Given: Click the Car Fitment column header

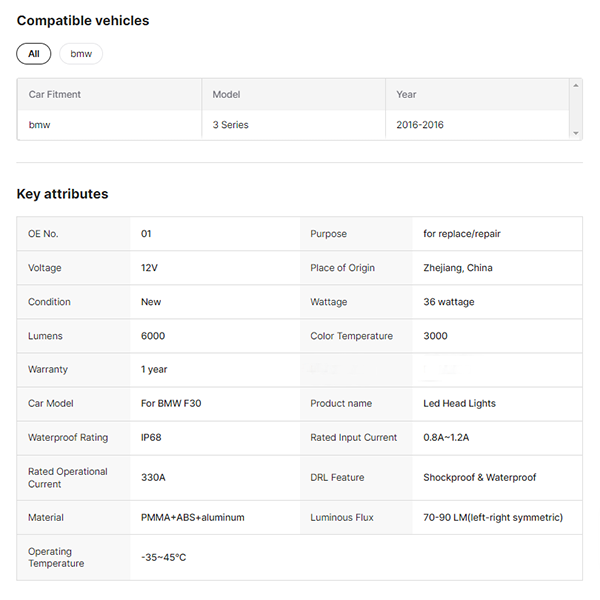Looking at the screenshot, I should 55,95.
